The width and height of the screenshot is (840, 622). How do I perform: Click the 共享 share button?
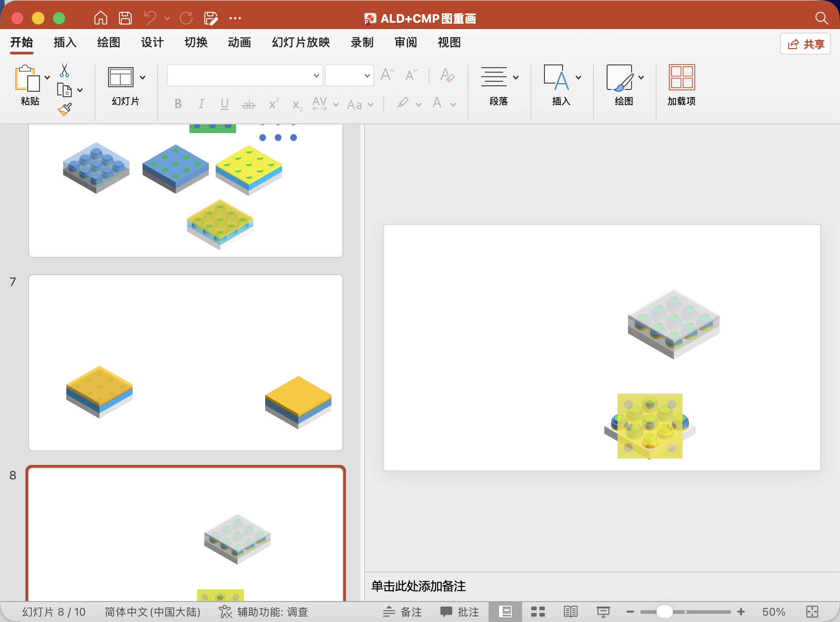tap(805, 44)
